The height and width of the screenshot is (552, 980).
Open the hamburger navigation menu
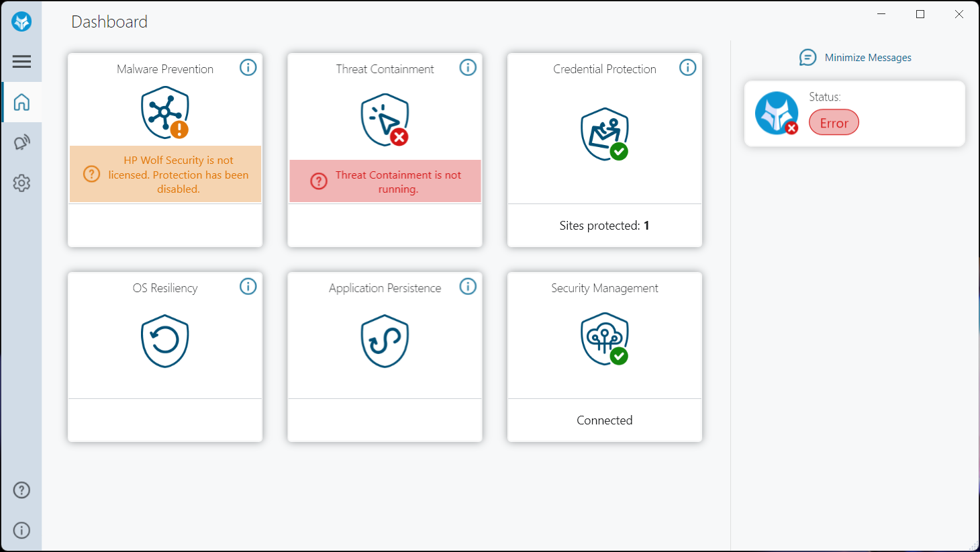(21, 62)
